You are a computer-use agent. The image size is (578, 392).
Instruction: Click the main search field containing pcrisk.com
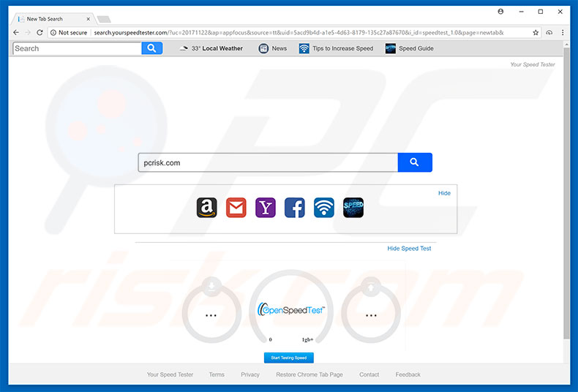[x=268, y=162]
